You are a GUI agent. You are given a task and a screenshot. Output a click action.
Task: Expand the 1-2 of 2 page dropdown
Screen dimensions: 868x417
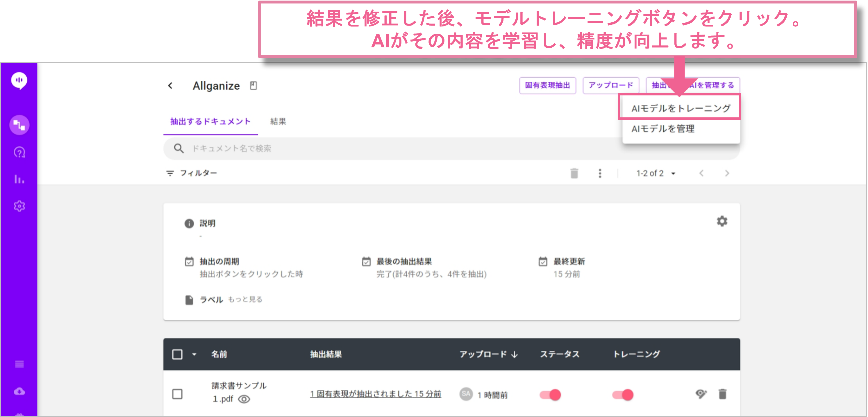[x=673, y=173]
